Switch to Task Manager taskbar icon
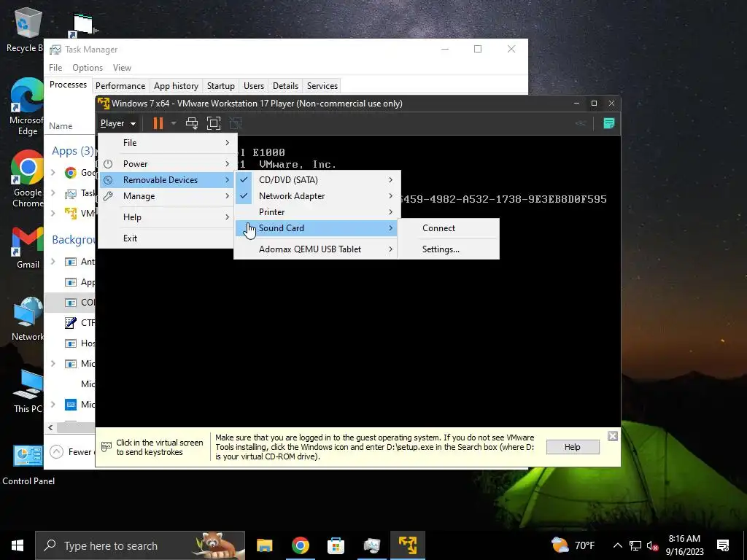Viewport: 747px width, 560px height. tap(371, 545)
